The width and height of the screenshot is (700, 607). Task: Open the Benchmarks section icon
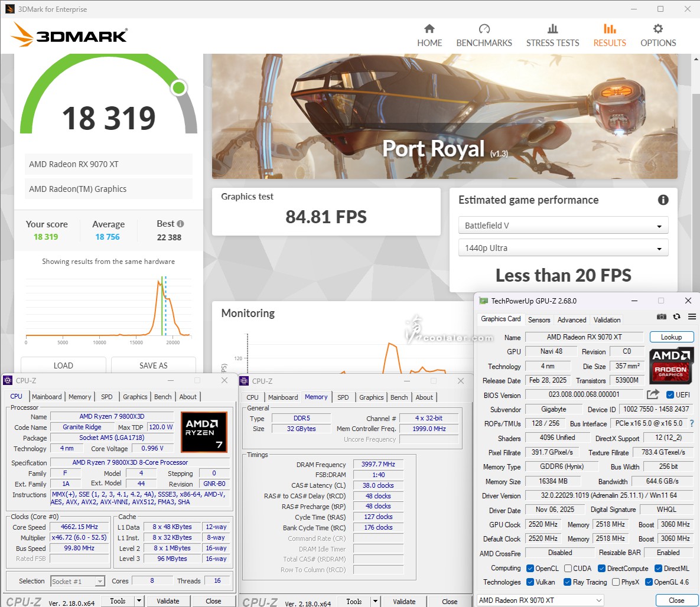[484, 29]
